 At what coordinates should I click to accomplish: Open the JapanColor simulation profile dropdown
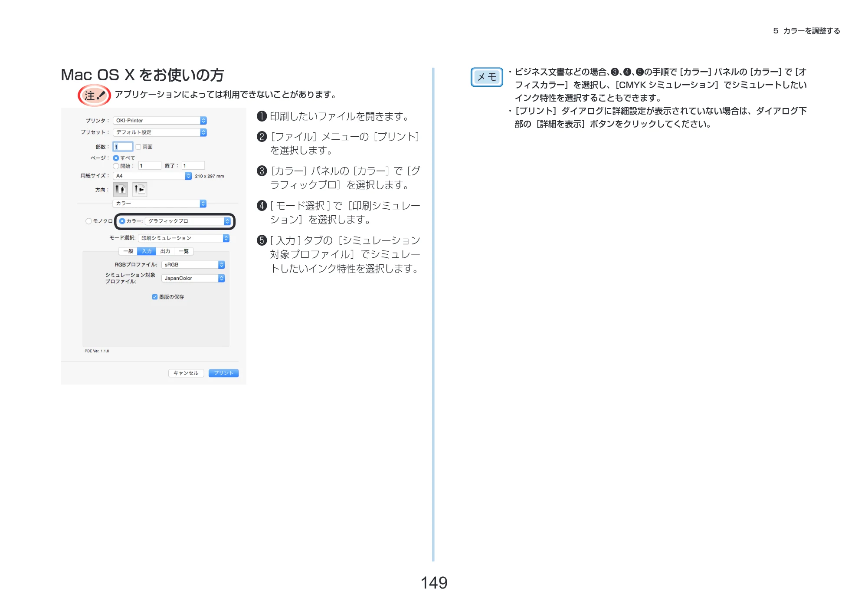pyautogui.click(x=193, y=278)
